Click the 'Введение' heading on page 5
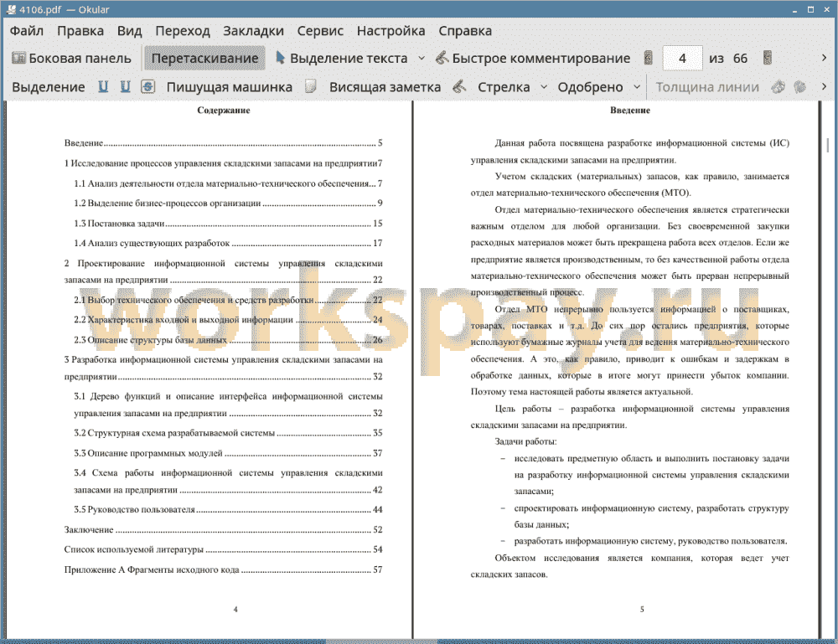Viewport: 838px width, 644px height. coord(630,110)
